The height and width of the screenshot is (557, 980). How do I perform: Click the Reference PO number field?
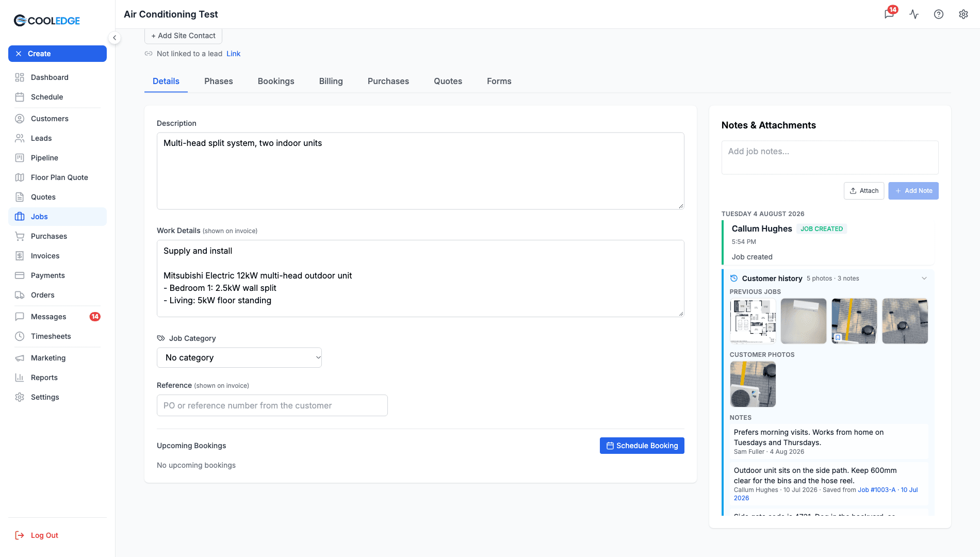point(272,405)
